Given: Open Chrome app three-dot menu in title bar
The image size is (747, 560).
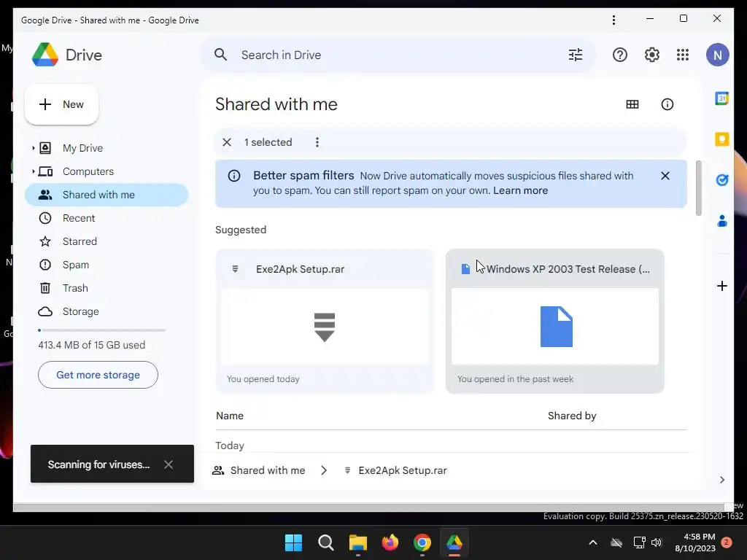Looking at the screenshot, I should point(614,20).
